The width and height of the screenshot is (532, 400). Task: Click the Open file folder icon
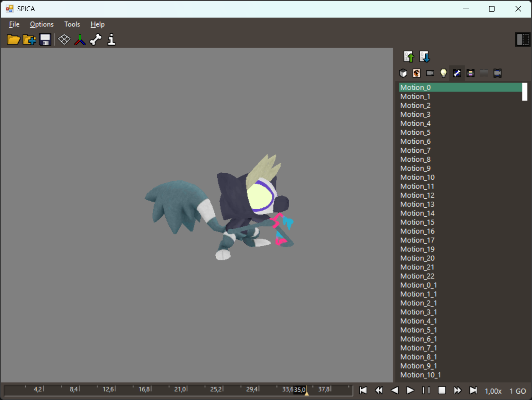click(13, 39)
